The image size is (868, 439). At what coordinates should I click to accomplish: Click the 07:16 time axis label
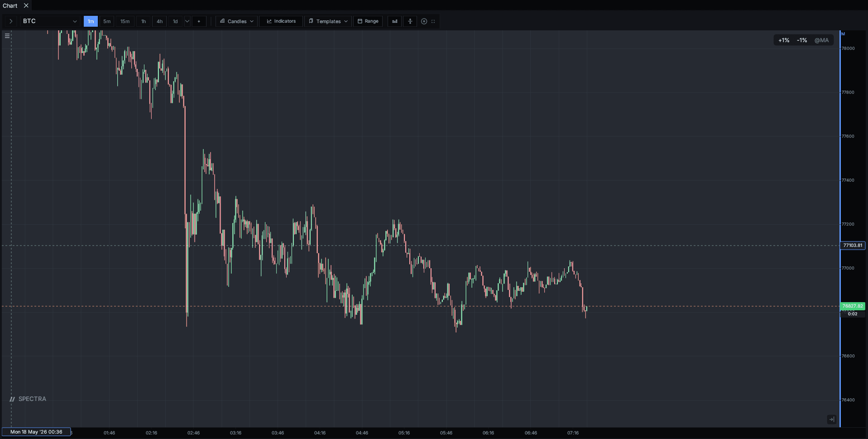573,433
